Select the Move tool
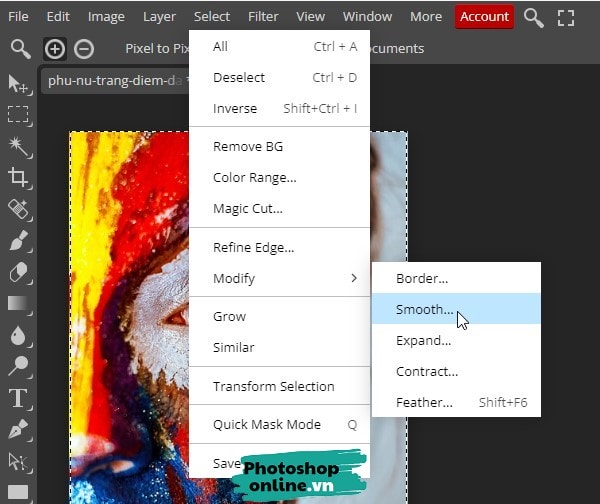 (18, 83)
